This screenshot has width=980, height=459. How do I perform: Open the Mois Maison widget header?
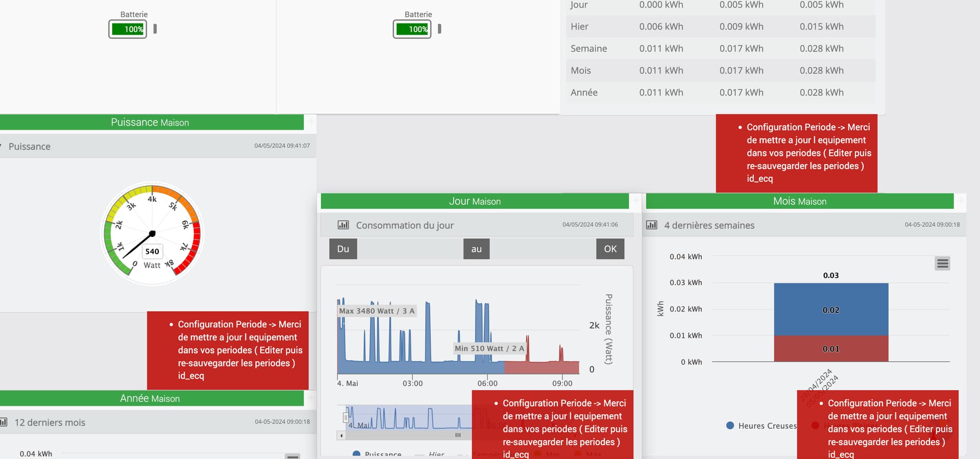(800, 201)
